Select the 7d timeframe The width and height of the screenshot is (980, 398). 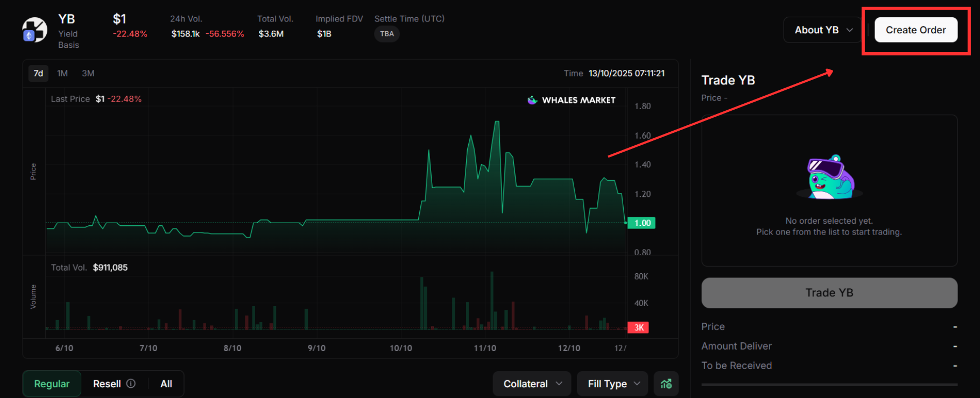pyautogui.click(x=38, y=73)
